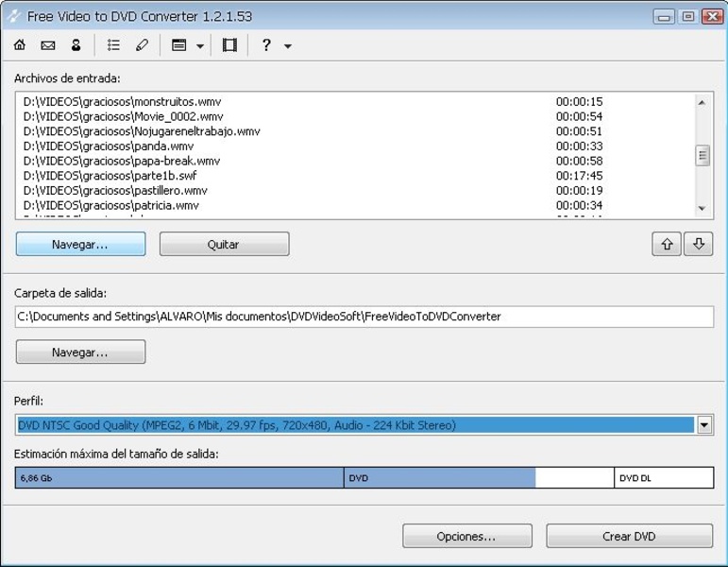728x567 pixels.
Task: Click the app logo in title bar
Action: pyautogui.click(x=14, y=16)
